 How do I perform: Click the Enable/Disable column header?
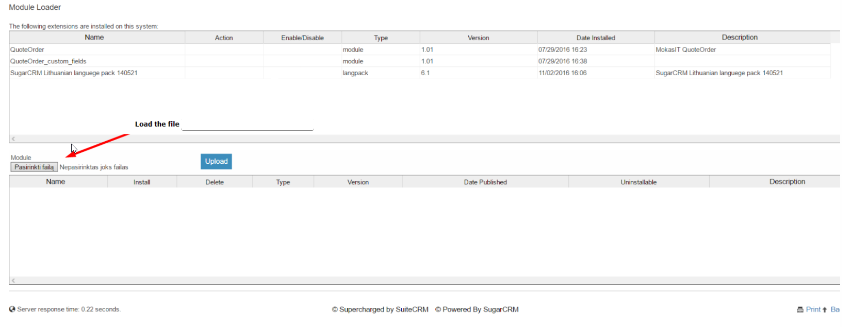tap(302, 38)
